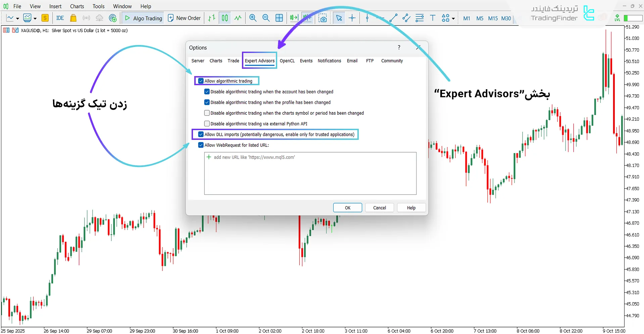Screen dimensions: 644x334
Task: Switch chart to line chart view
Action: 238,18
